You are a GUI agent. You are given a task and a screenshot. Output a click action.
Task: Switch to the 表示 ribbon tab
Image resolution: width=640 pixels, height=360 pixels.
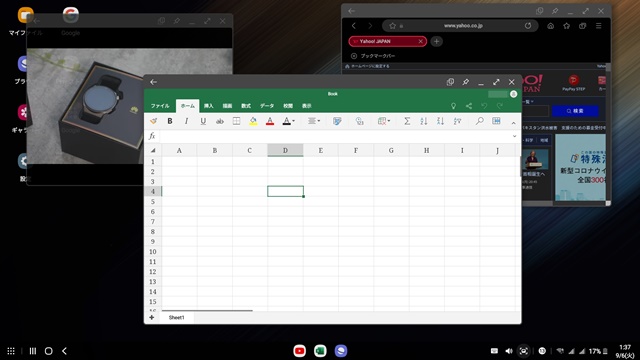(307, 106)
